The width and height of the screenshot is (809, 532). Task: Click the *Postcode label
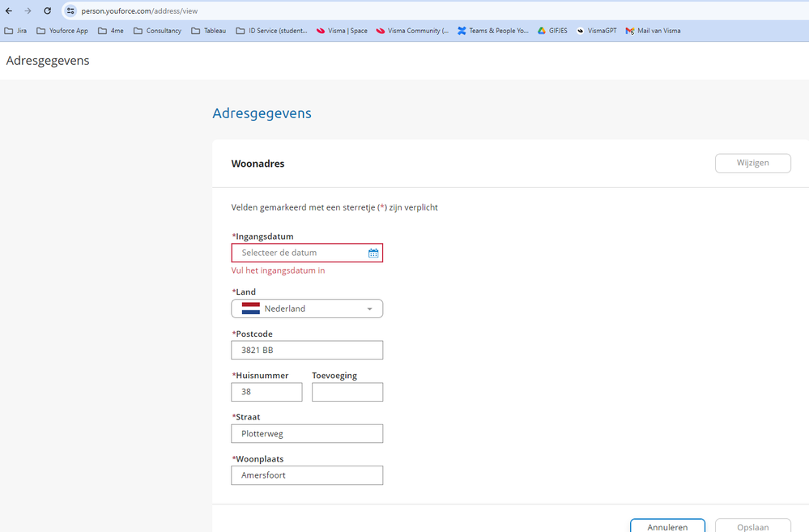pyautogui.click(x=253, y=334)
